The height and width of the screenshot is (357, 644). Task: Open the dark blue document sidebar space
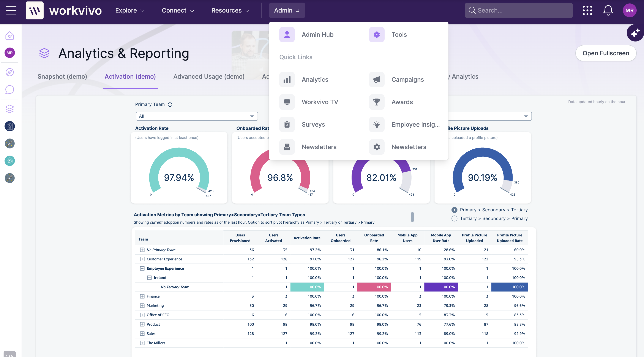[x=10, y=126]
